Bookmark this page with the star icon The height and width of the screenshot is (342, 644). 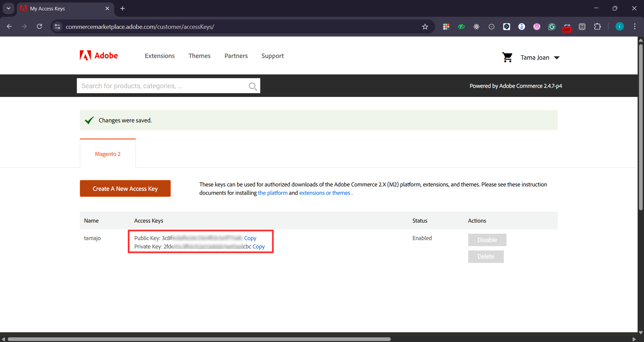pyautogui.click(x=425, y=27)
